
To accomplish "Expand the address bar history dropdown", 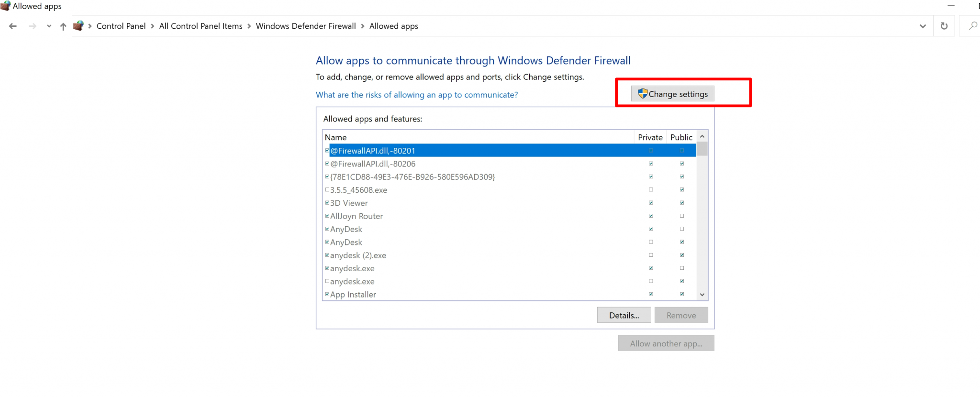I will [923, 26].
